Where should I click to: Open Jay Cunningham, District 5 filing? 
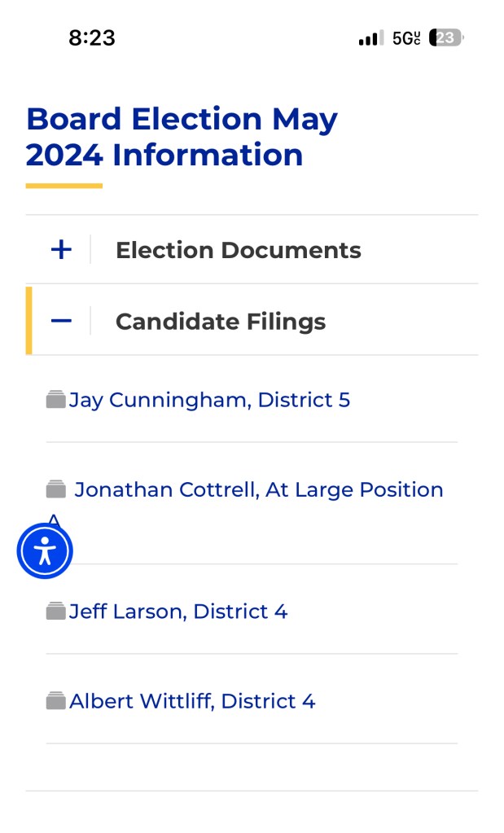209,400
